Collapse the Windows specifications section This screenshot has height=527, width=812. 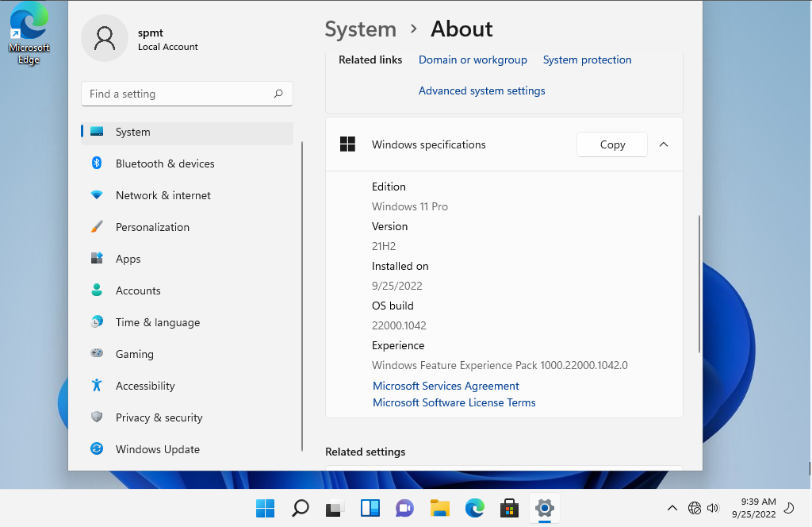click(x=664, y=144)
